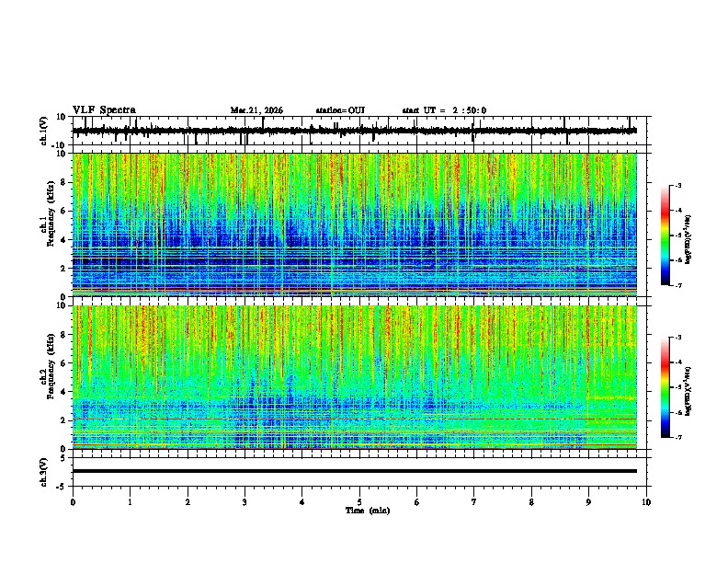Click time axis tick label "5"
728x563 pixels.
pyautogui.click(x=359, y=502)
